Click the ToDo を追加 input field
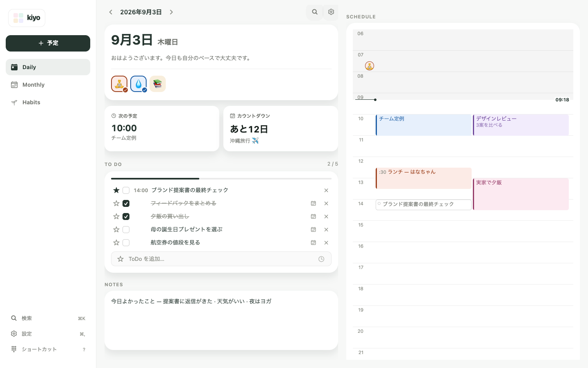Screen dimensions: 588x368 point(221,259)
